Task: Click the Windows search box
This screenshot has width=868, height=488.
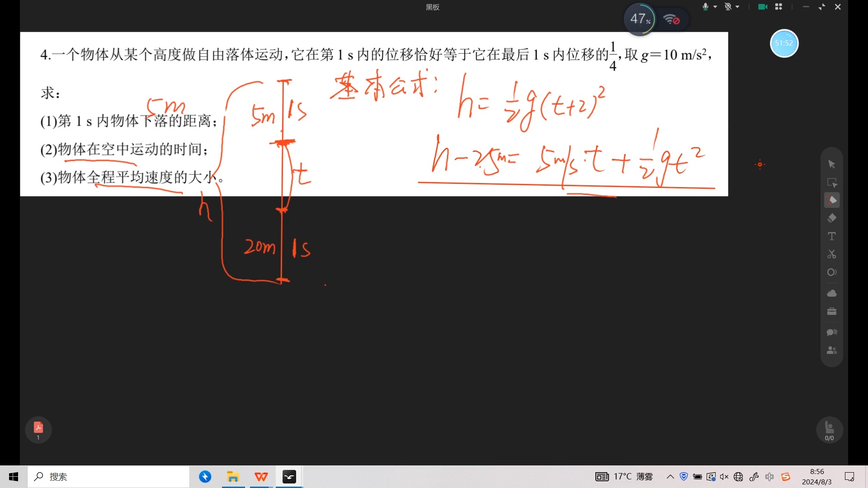Action: coord(108,477)
